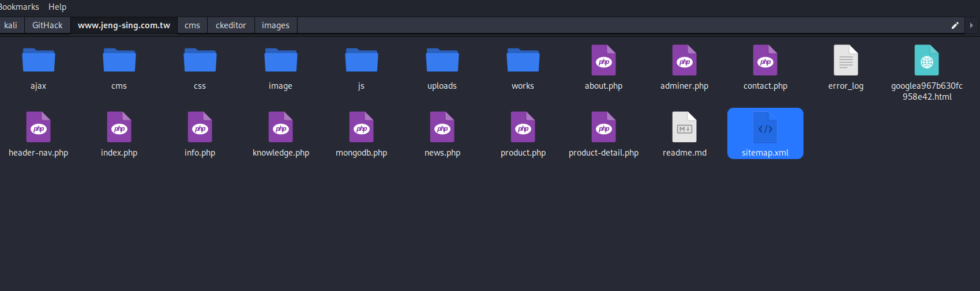Select the index.php file icon
Viewport: 980px width, 291px height.
(x=119, y=127)
